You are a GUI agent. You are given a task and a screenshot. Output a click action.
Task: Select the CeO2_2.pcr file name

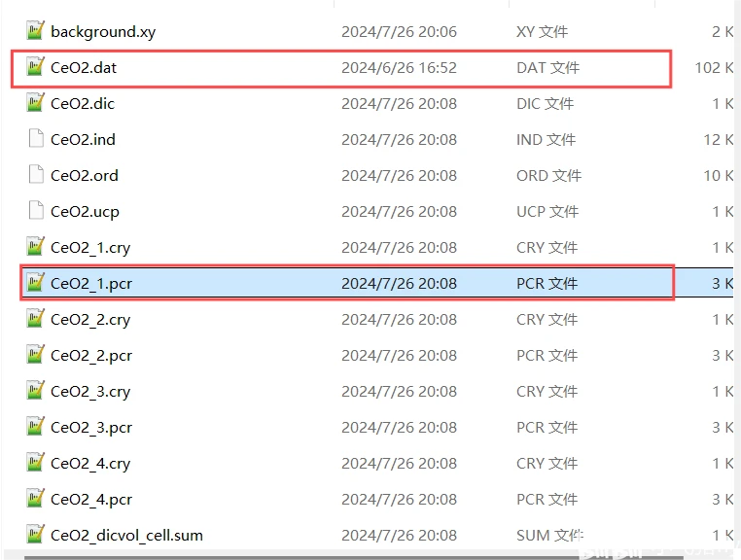pos(91,356)
